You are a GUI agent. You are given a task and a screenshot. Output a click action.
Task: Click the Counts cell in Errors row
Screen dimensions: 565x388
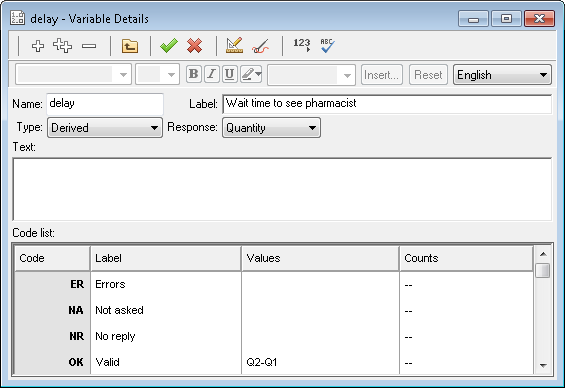(x=466, y=284)
